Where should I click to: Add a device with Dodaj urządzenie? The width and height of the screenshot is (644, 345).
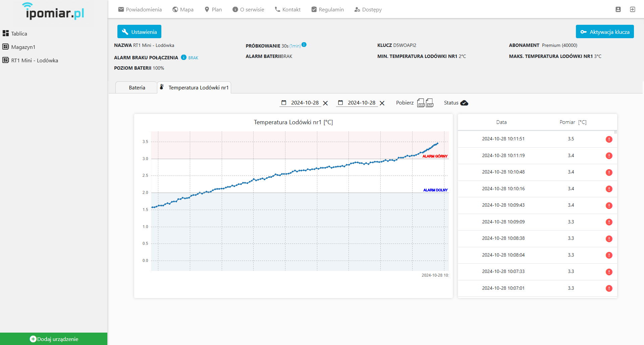tap(54, 339)
